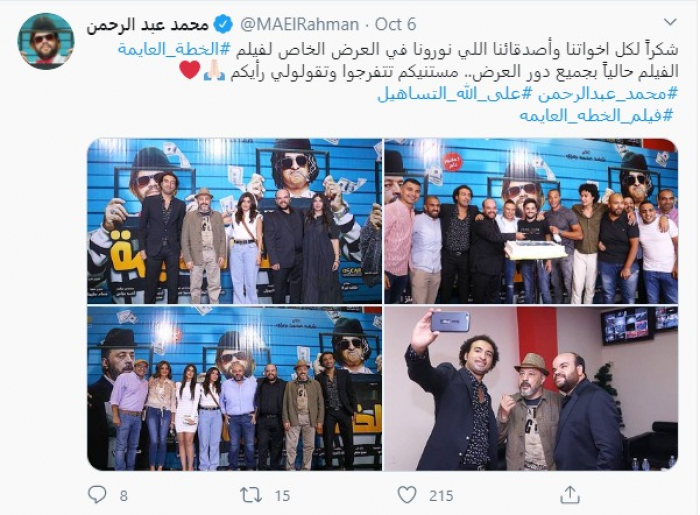Open bottom-left group photo at poster
Image resolution: width=700 pixels, height=515 pixels.
pos(234,388)
